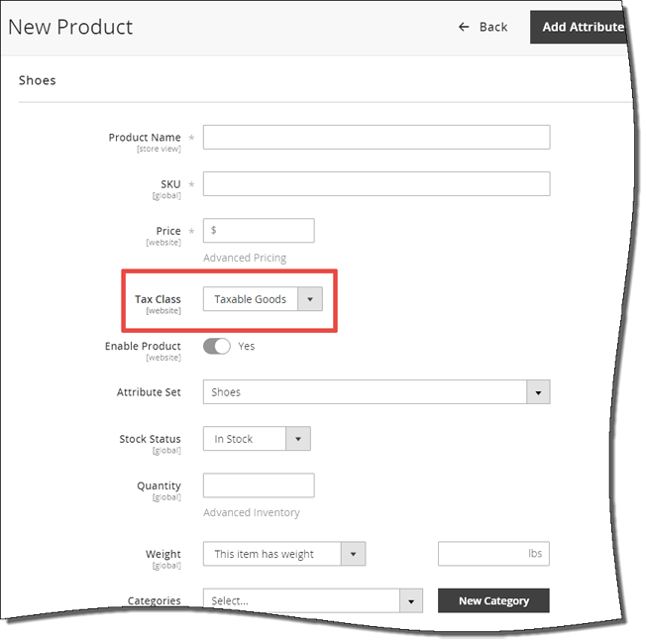
Task: Click the Add Attribute button
Action: (x=579, y=27)
